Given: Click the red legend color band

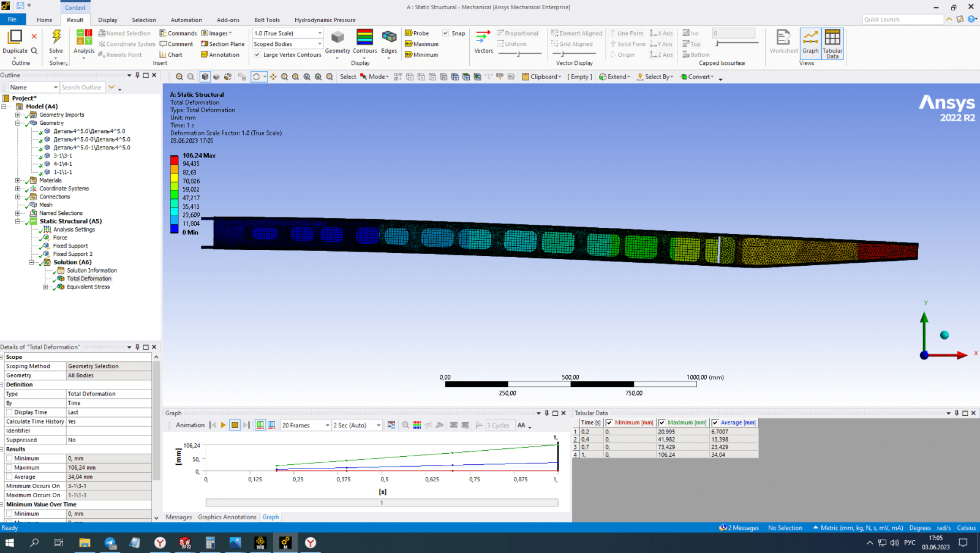Looking at the screenshot, I should [x=175, y=159].
